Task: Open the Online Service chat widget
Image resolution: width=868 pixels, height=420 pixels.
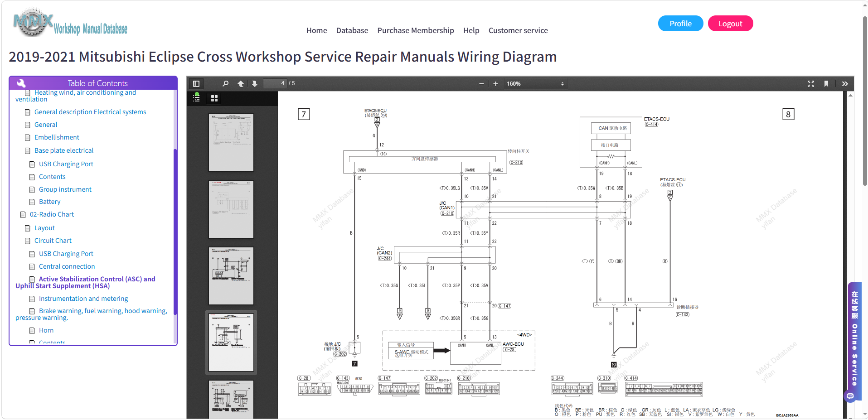Action: pos(854,342)
